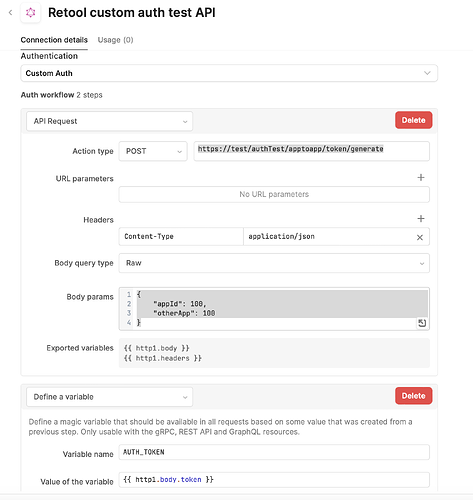Image resolution: width=473 pixels, height=500 pixels.
Task: Expand the API Request step type dropdown
Action: (109, 121)
